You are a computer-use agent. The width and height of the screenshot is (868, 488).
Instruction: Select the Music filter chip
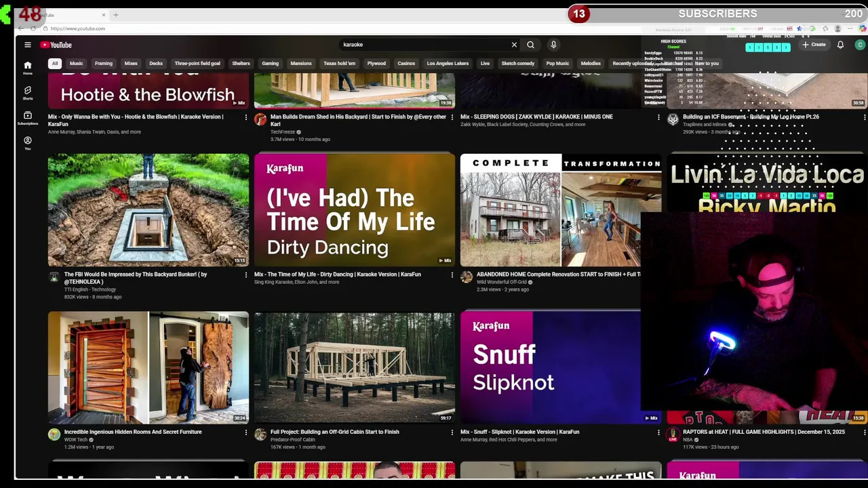click(x=76, y=64)
